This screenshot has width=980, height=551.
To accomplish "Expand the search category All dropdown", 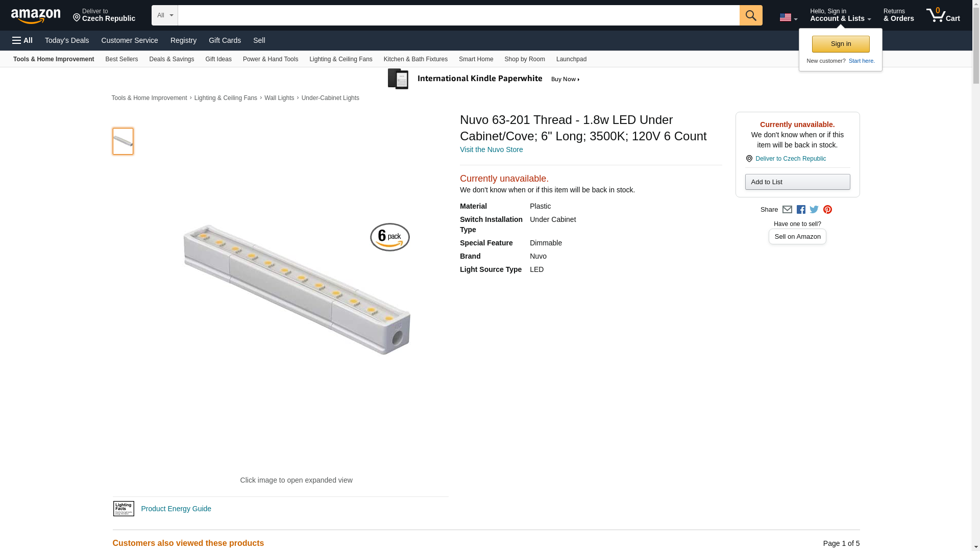I will [x=164, y=15].
